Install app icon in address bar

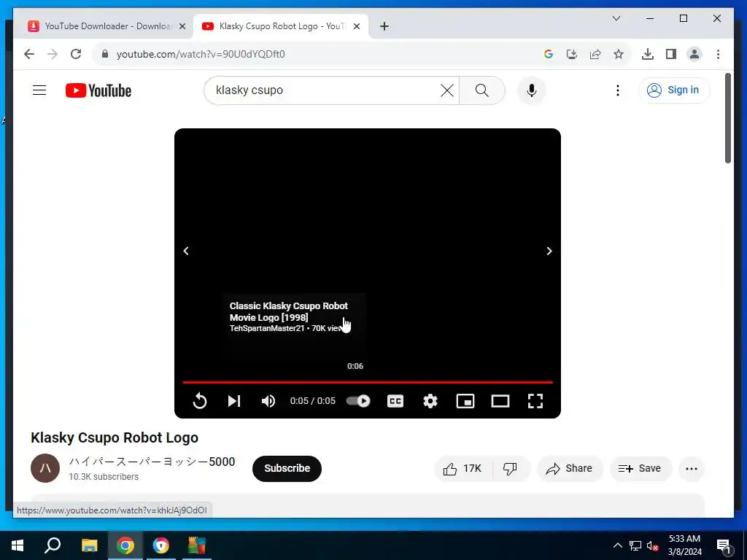click(x=572, y=54)
